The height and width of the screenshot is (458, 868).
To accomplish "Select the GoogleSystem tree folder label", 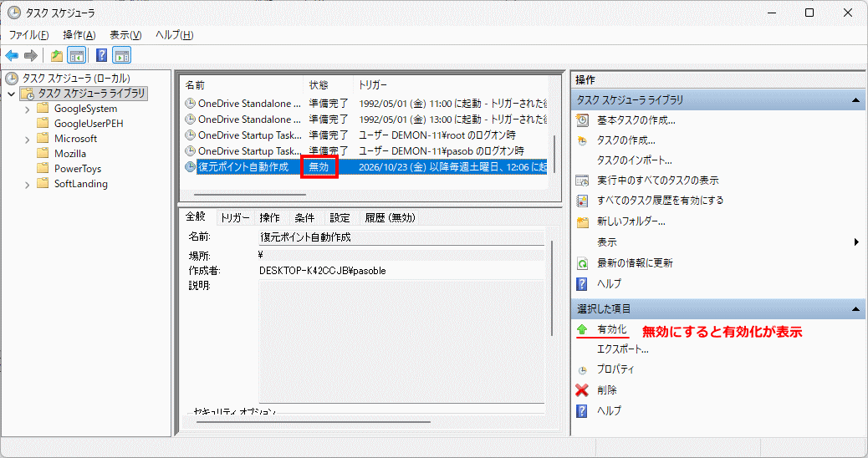I will tap(86, 109).
